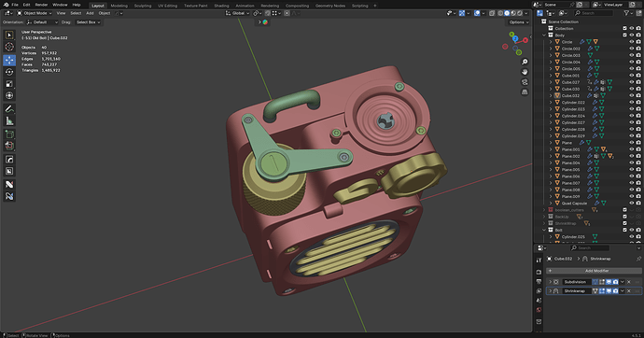Toggle camera view icon in viewport

525,82
